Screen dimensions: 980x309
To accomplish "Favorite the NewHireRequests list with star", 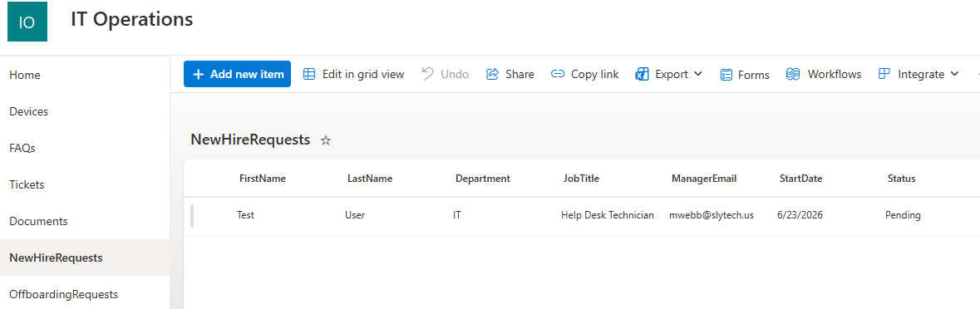I will pyautogui.click(x=325, y=140).
